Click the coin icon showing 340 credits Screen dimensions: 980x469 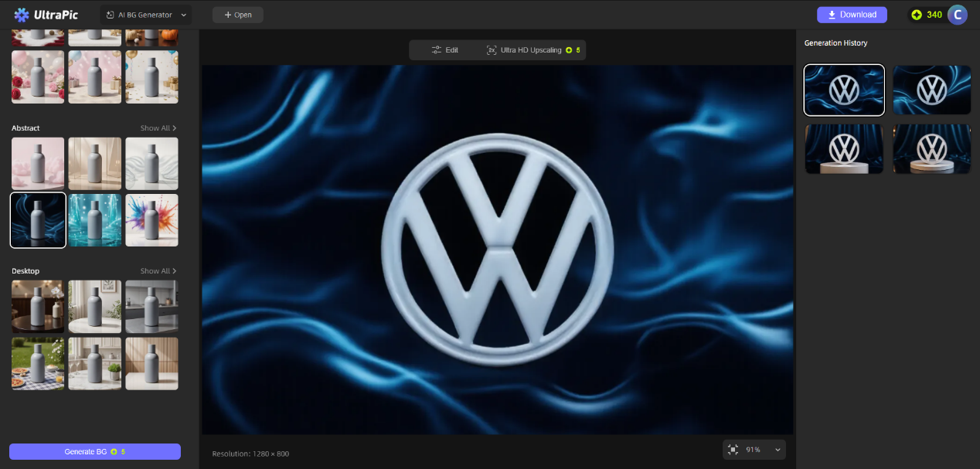917,14
